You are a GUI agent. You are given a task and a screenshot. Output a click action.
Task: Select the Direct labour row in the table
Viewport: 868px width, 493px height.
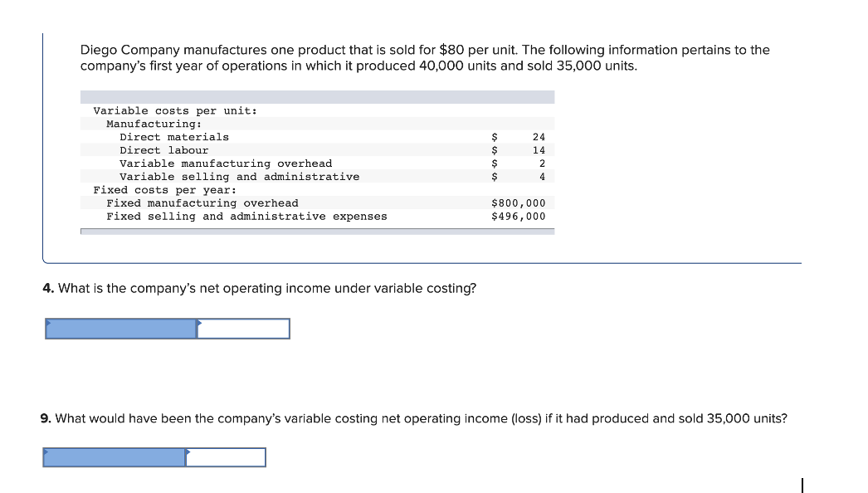pos(317,150)
